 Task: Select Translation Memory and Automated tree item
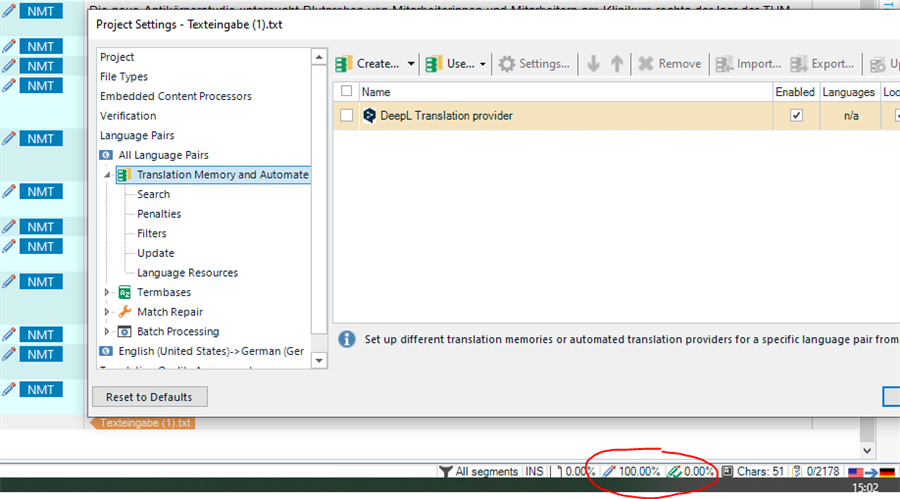click(x=223, y=175)
